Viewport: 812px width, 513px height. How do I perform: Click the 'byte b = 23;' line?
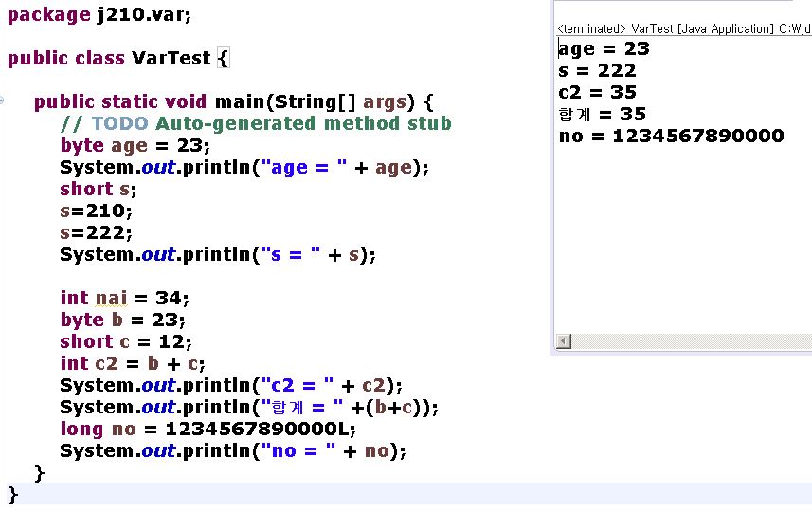tap(123, 320)
